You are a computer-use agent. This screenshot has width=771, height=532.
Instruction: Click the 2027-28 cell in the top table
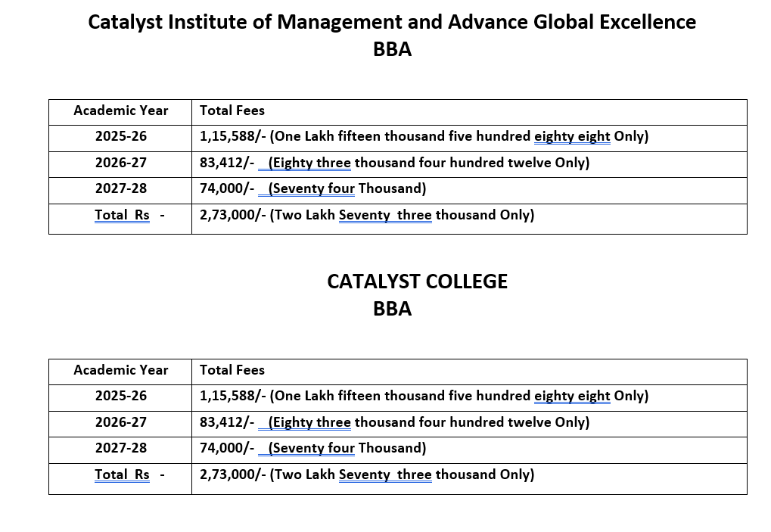click(x=121, y=188)
